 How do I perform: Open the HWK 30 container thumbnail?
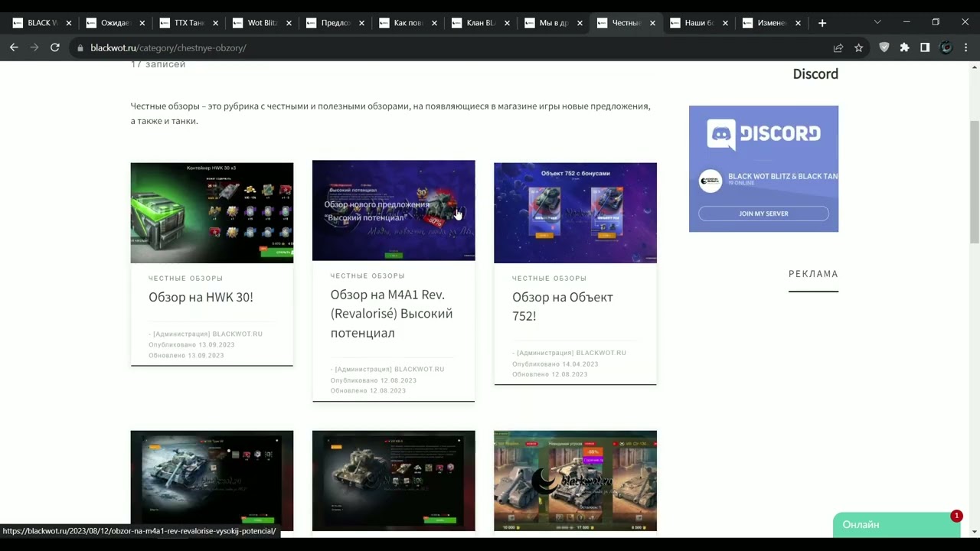click(x=212, y=213)
